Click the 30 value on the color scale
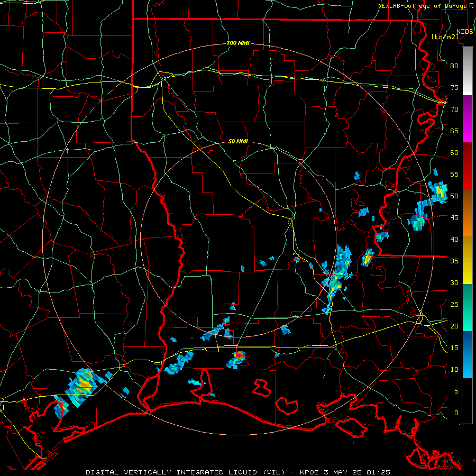This screenshot has height=476, width=476. (454, 283)
